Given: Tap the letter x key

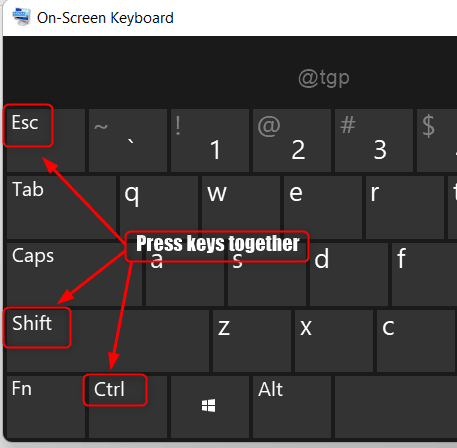Looking at the screenshot, I should point(334,341).
